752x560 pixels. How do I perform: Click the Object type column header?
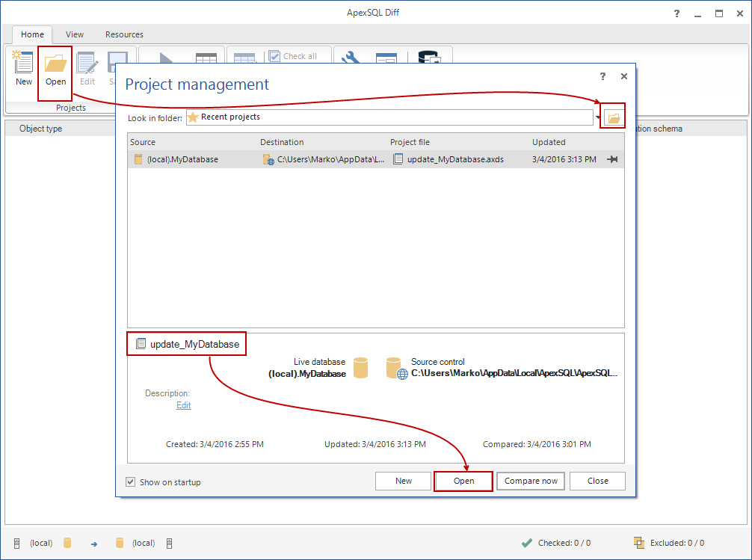click(41, 129)
